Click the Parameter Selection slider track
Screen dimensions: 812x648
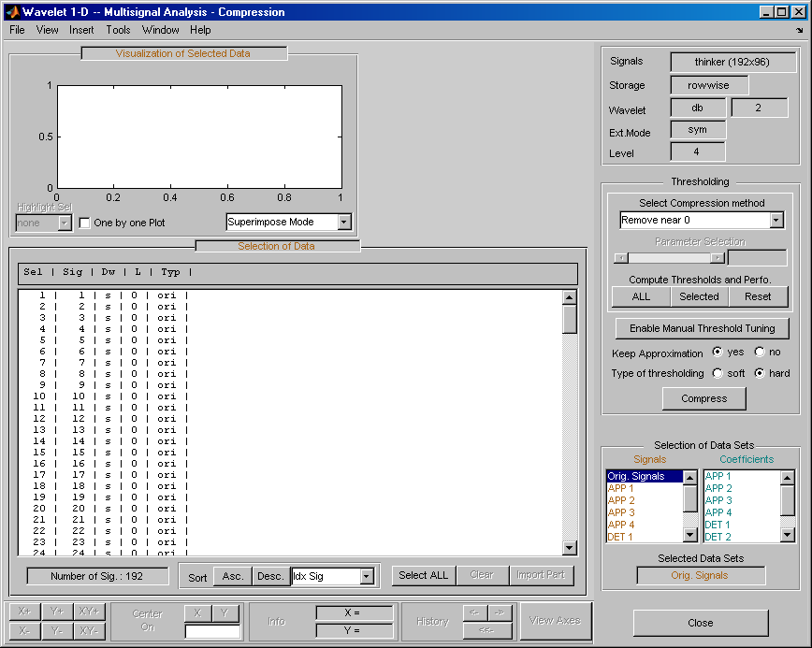(x=669, y=258)
